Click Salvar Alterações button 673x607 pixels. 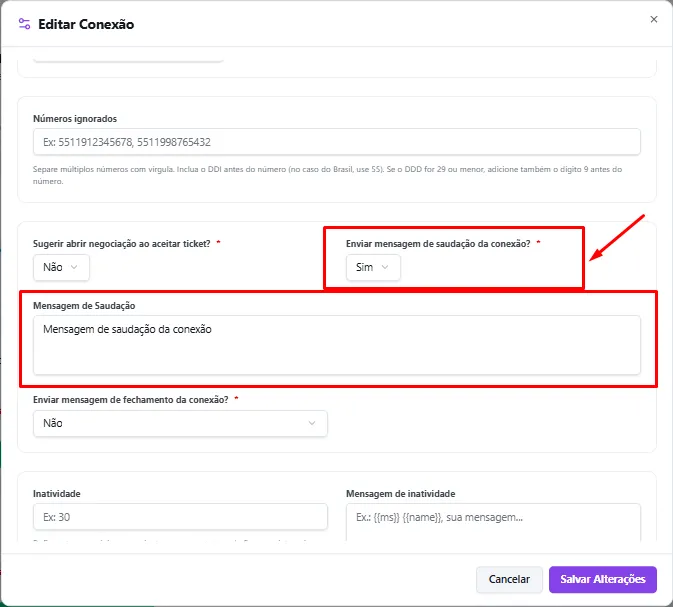pyautogui.click(x=603, y=580)
